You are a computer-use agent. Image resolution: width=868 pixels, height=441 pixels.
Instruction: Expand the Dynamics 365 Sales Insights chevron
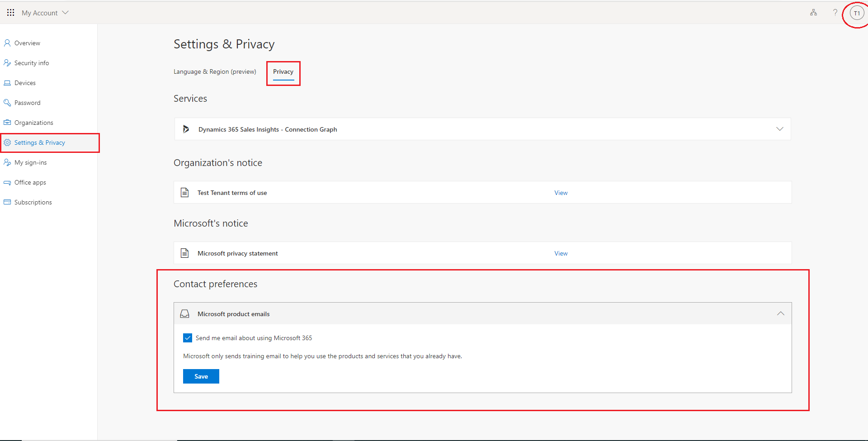(780, 129)
